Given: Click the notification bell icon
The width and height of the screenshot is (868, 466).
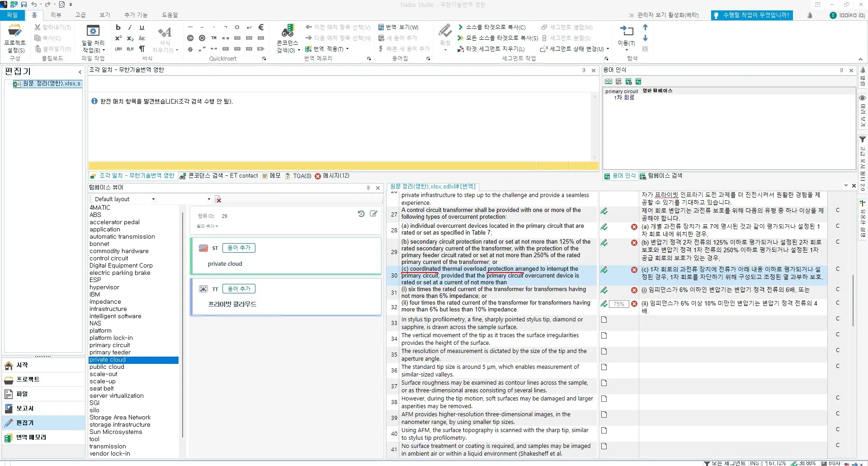Looking at the screenshot, I should point(810,15).
